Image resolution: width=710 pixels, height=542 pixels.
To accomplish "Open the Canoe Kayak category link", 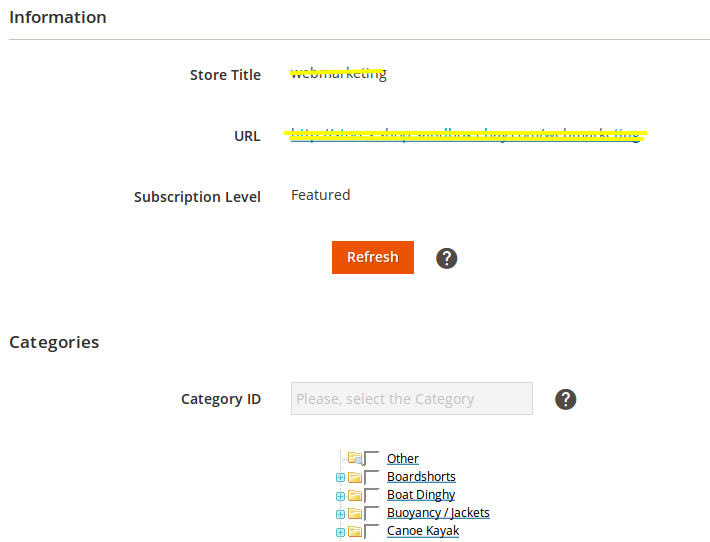I will (423, 531).
